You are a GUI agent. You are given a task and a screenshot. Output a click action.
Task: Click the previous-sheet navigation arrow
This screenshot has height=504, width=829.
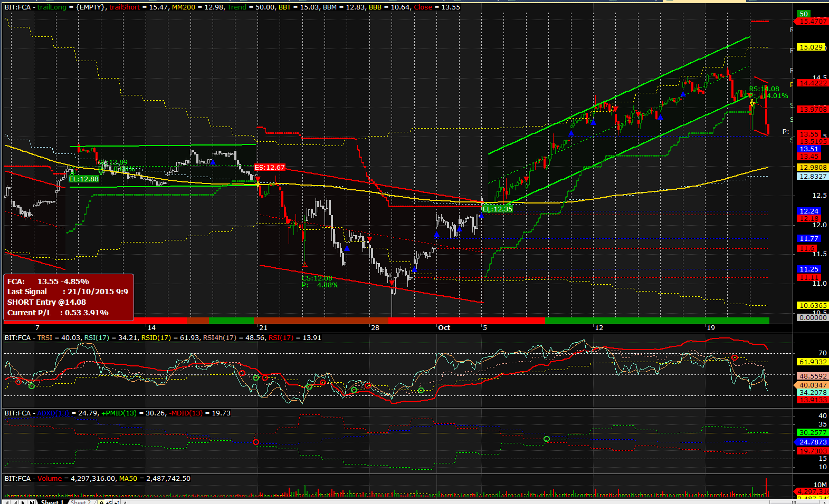pos(15,502)
